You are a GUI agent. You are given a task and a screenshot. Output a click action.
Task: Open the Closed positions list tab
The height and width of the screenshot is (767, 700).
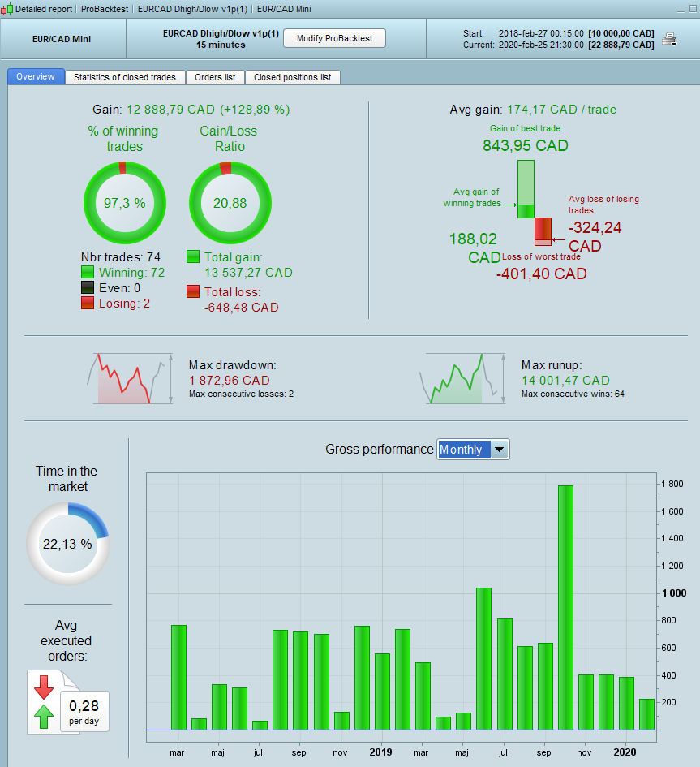(x=292, y=77)
